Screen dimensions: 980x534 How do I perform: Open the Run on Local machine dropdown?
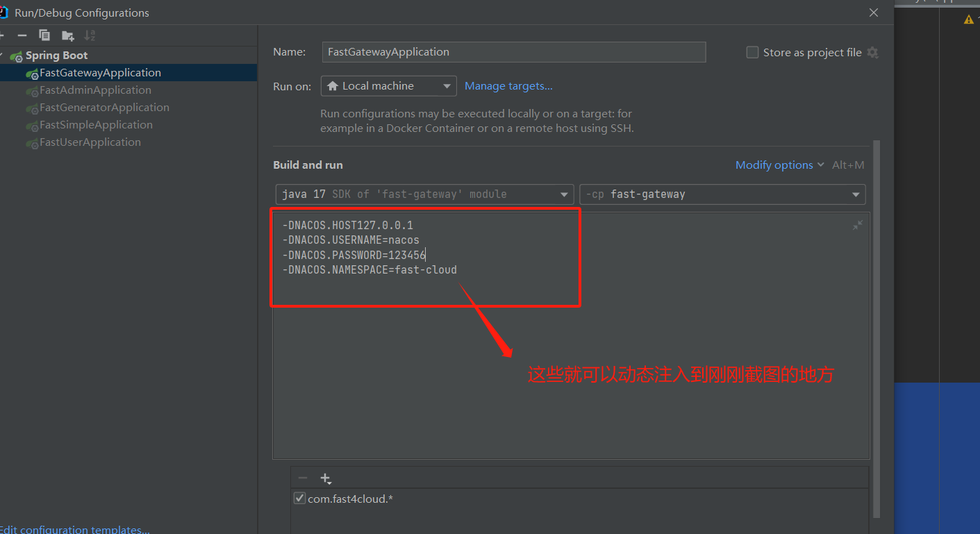point(388,86)
